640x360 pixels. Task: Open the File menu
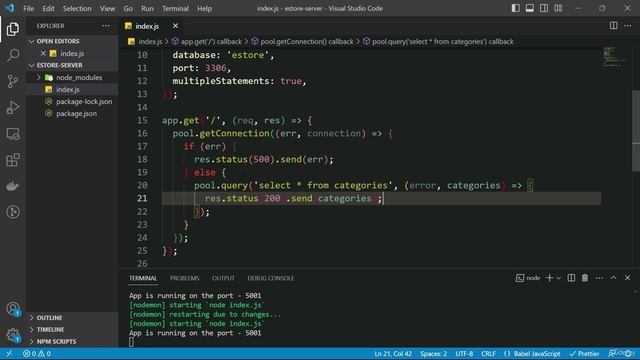[29, 8]
